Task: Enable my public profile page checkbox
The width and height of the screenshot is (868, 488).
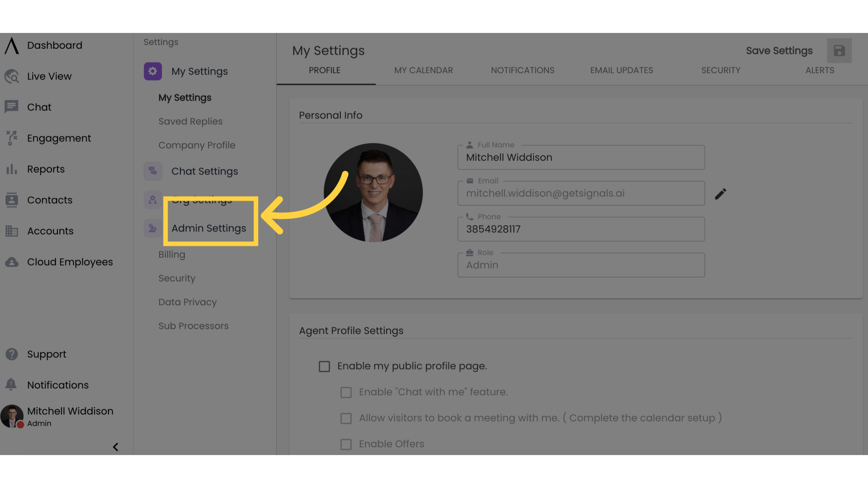Action: [x=324, y=366]
